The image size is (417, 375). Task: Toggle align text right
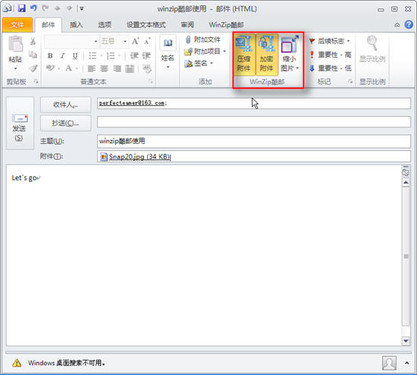point(117,69)
